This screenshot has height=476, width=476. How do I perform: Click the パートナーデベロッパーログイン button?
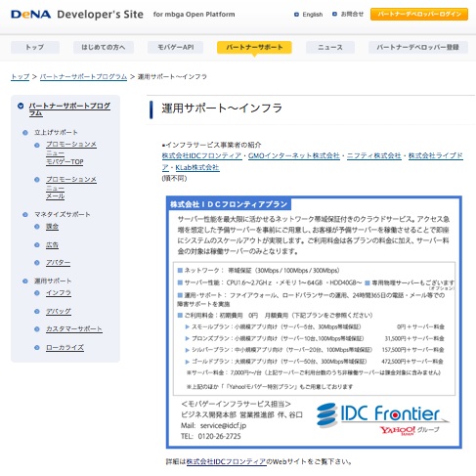coord(419,15)
